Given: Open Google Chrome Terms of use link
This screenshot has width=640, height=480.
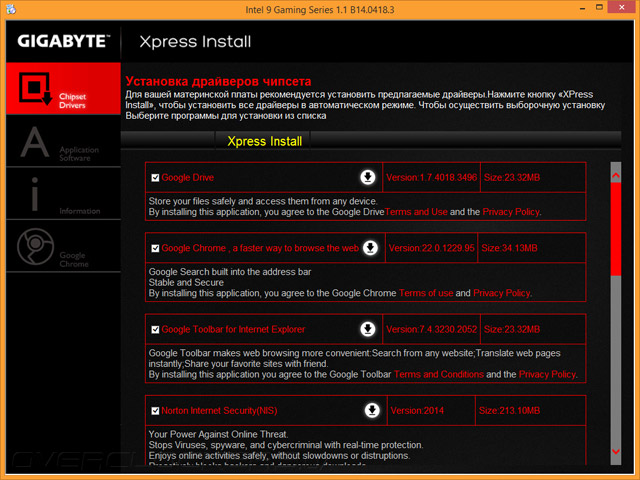Looking at the screenshot, I should [426, 293].
